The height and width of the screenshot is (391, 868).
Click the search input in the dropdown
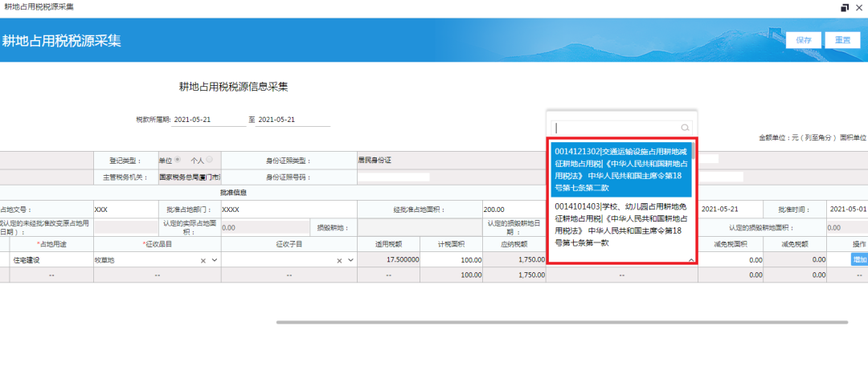tap(616, 128)
